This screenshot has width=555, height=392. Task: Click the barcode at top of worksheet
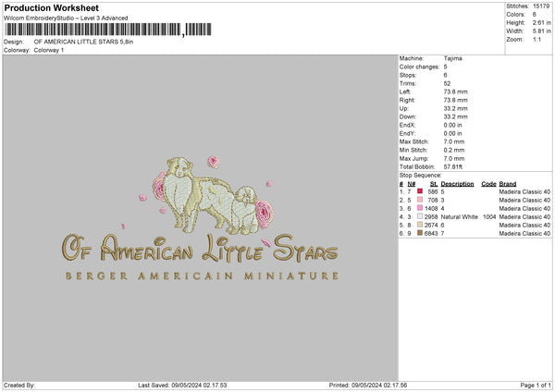click(x=108, y=30)
